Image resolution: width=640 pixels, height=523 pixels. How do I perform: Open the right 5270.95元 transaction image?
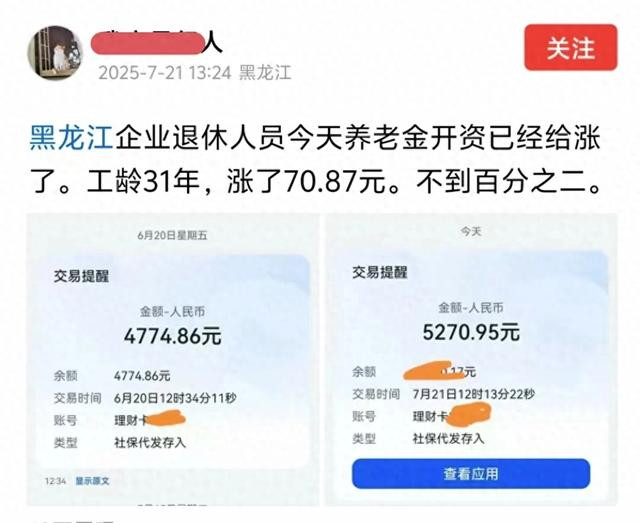[471, 359]
